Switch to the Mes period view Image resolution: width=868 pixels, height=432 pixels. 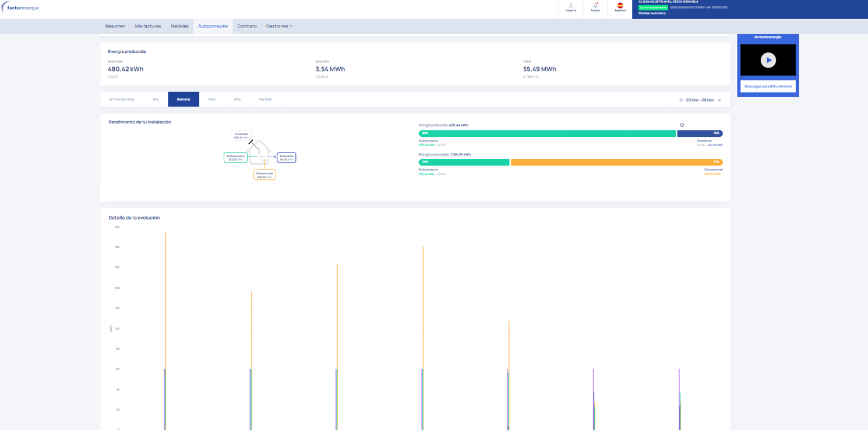tap(211, 100)
